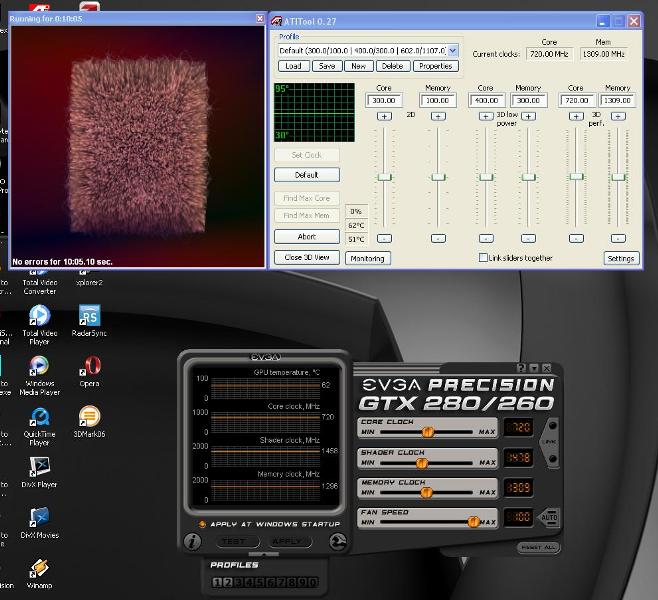
Task: Click the EVGA Precision Test button
Action: tap(238, 542)
